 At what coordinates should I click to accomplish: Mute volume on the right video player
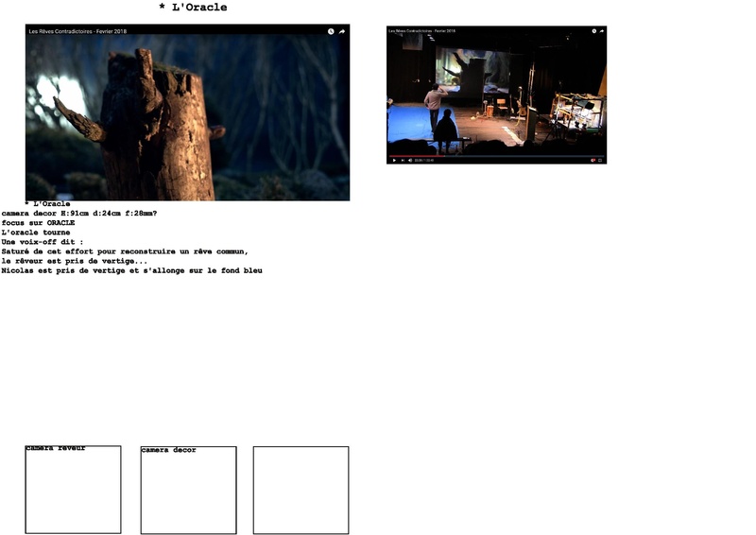410,160
